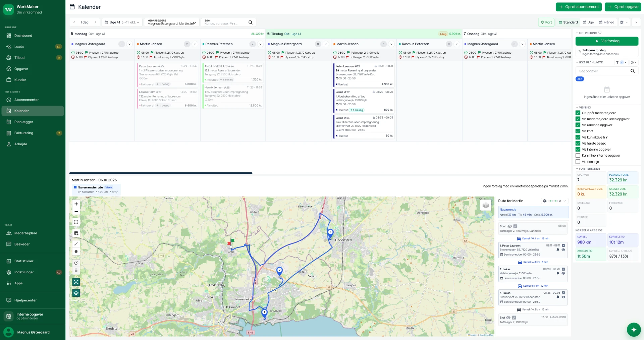Open Peter Laursen #19 task card
The image size is (644, 340).
click(364, 75)
